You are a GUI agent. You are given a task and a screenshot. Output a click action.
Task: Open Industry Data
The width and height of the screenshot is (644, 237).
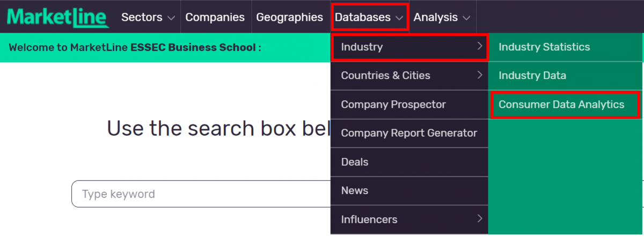[566, 76]
